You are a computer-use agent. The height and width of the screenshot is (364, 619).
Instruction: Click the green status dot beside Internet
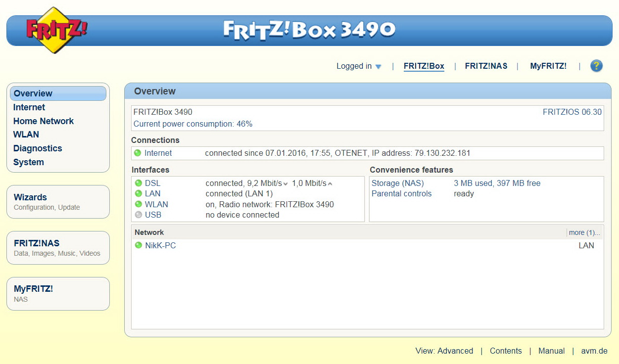tap(138, 153)
